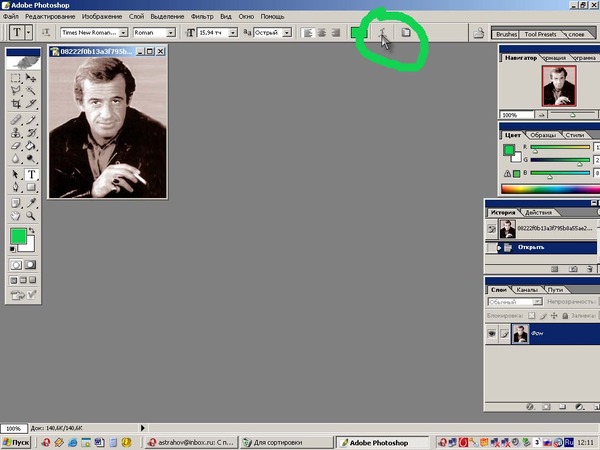Click the foreground color swatch in toolbox
Viewport: 600px width, 450px height.
click(18, 236)
